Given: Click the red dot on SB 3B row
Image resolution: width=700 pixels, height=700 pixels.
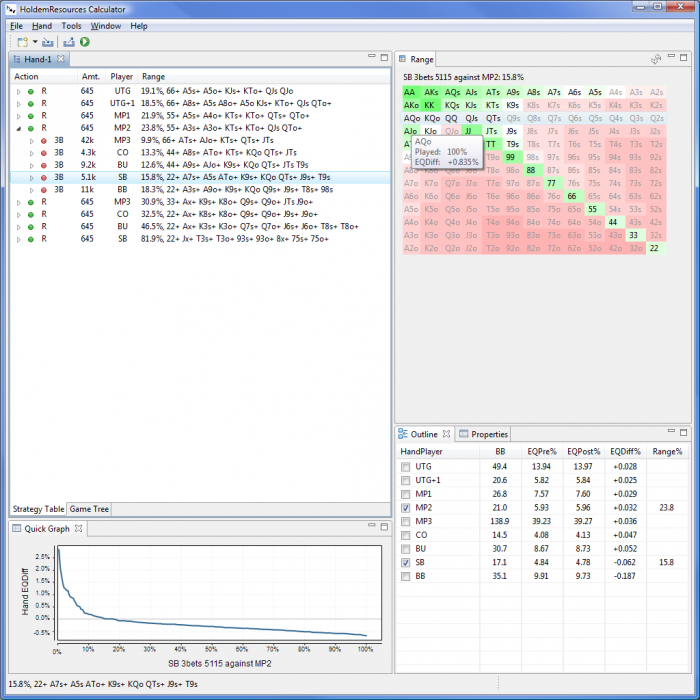Looking at the screenshot, I should (x=44, y=178).
